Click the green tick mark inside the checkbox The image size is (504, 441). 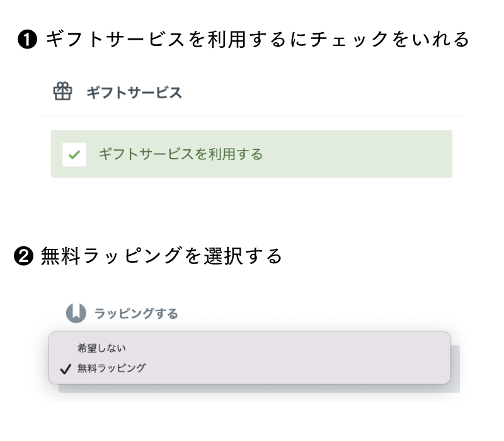coord(74,154)
